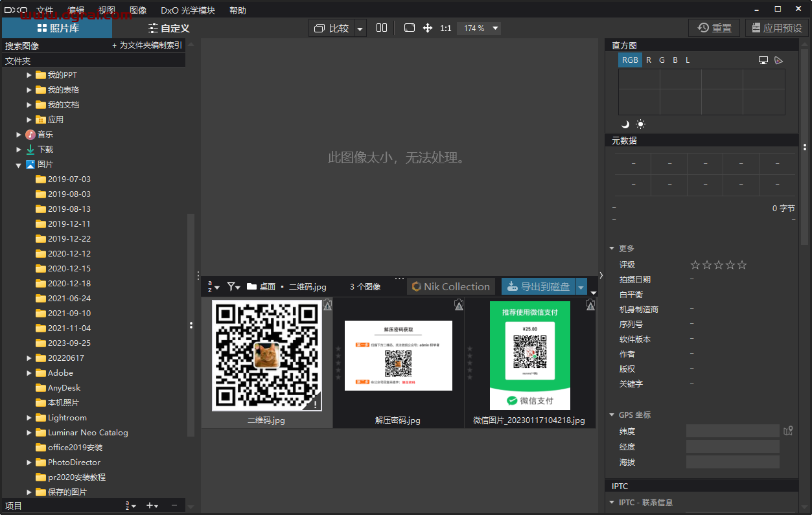Viewport: 812px width, 515px height.
Task: Switch to the 自定义 tab
Action: 168,28
